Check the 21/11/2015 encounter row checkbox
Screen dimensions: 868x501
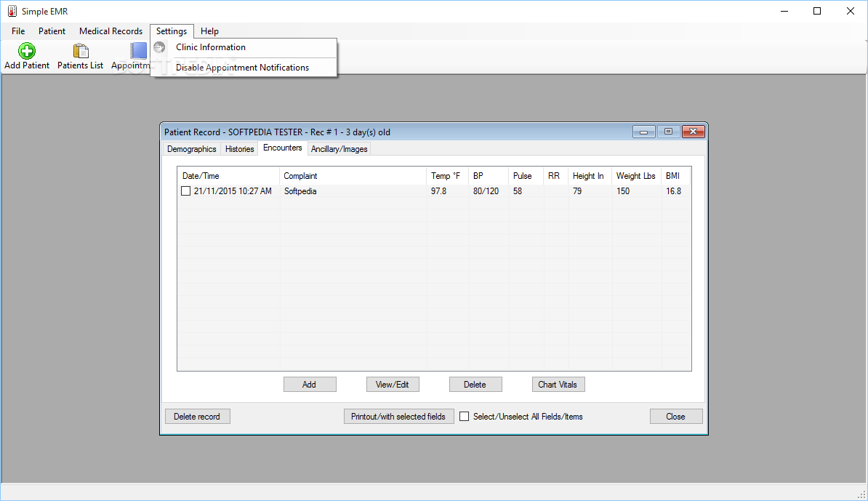tap(186, 191)
